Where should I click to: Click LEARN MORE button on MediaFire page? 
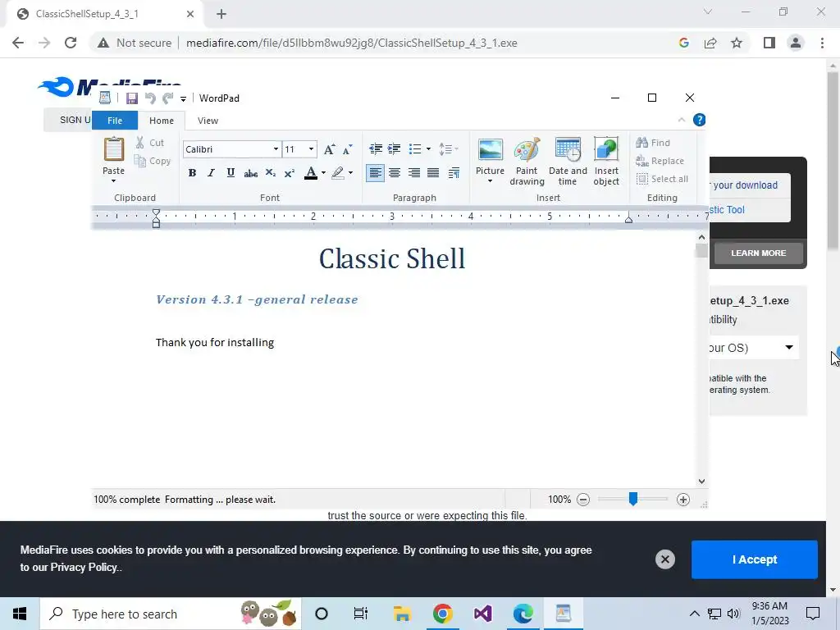tap(759, 253)
